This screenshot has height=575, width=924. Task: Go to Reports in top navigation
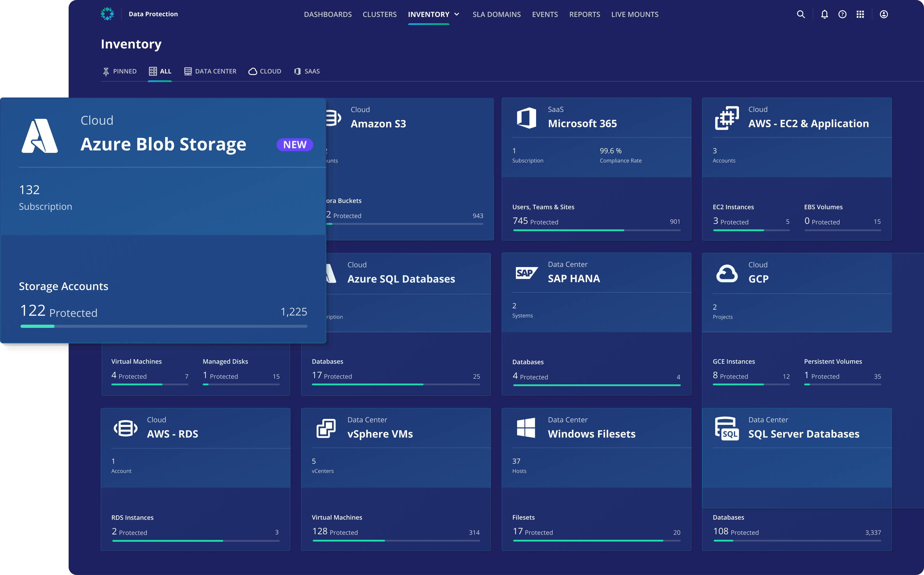pyautogui.click(x=585, y=15)
